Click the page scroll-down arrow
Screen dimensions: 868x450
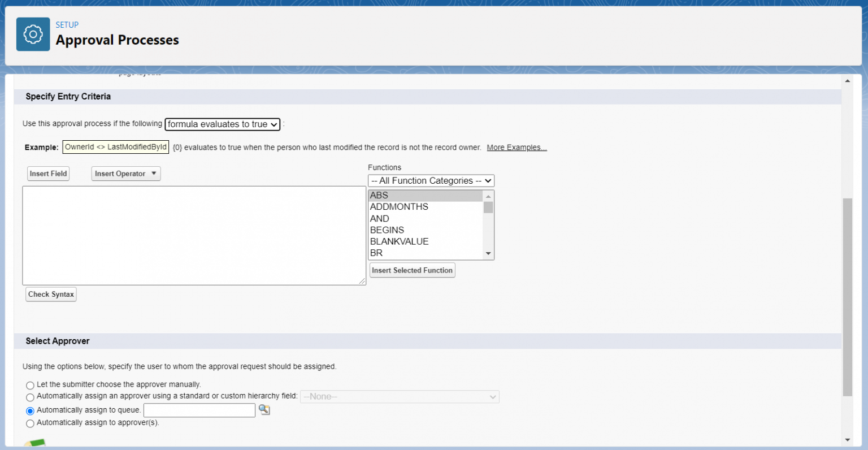coord(847,440)
